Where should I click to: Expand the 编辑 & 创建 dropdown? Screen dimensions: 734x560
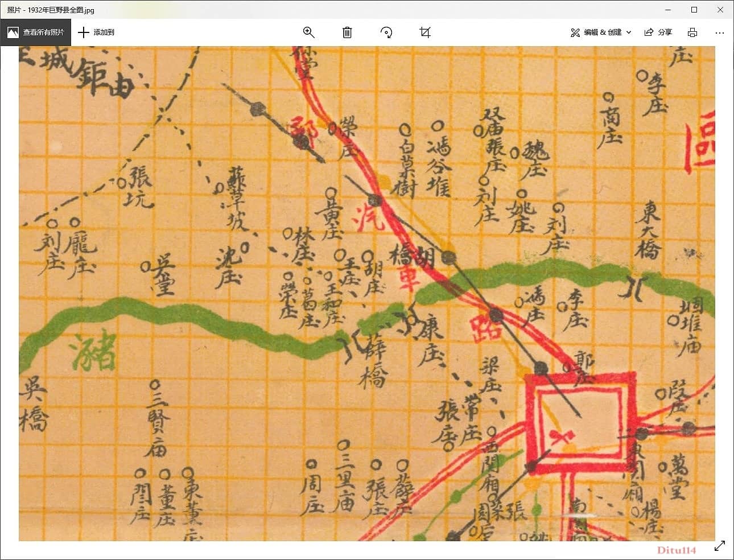[x=601, y=32]
